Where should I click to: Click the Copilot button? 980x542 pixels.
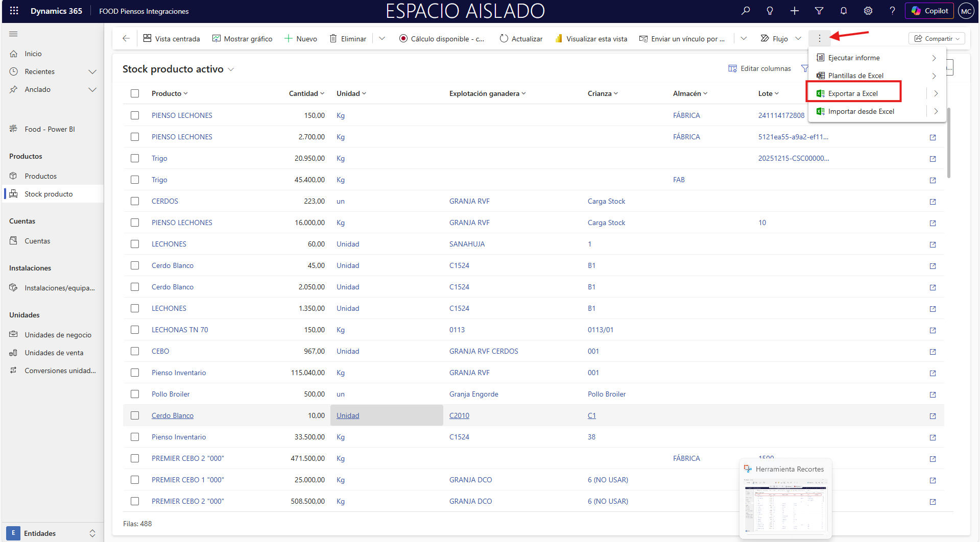[929, 11]
